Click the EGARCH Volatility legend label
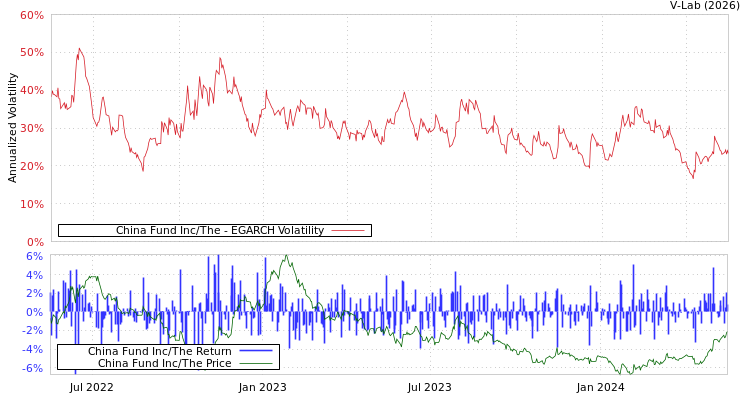 click(219, 231)
